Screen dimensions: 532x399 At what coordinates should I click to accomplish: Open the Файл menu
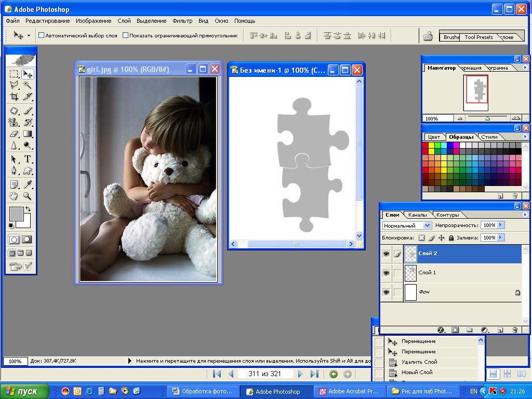tap(12, 21)
